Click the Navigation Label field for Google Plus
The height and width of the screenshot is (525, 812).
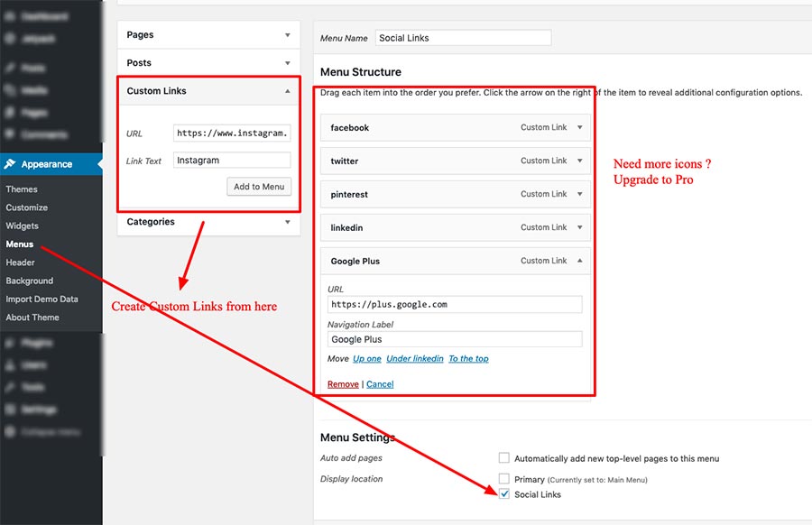click(455, 340)
